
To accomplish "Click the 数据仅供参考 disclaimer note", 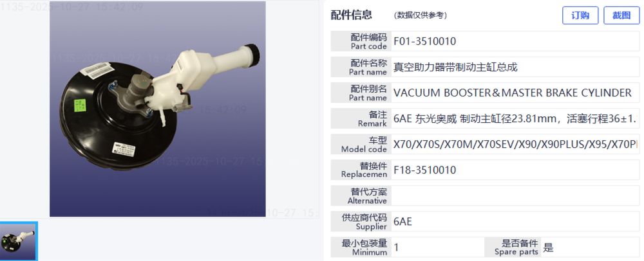I will click(420, 15).
